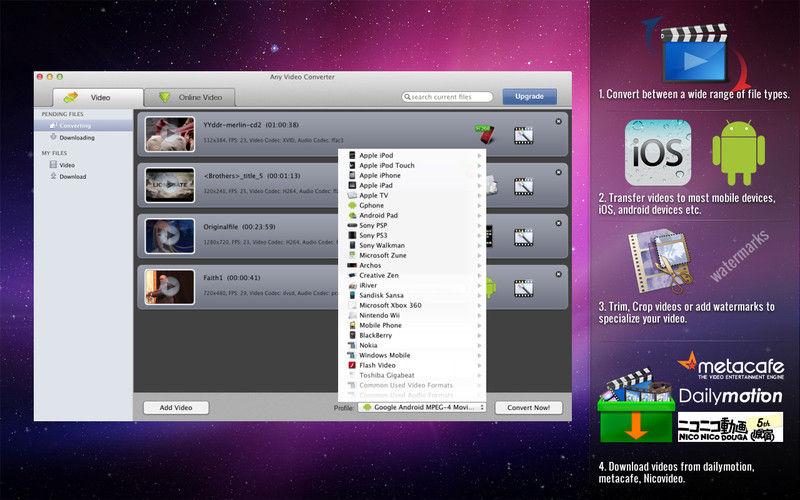Choose Apple iPad from the profile menu
This screenshot has height=500, width=800.
point(412,185)
